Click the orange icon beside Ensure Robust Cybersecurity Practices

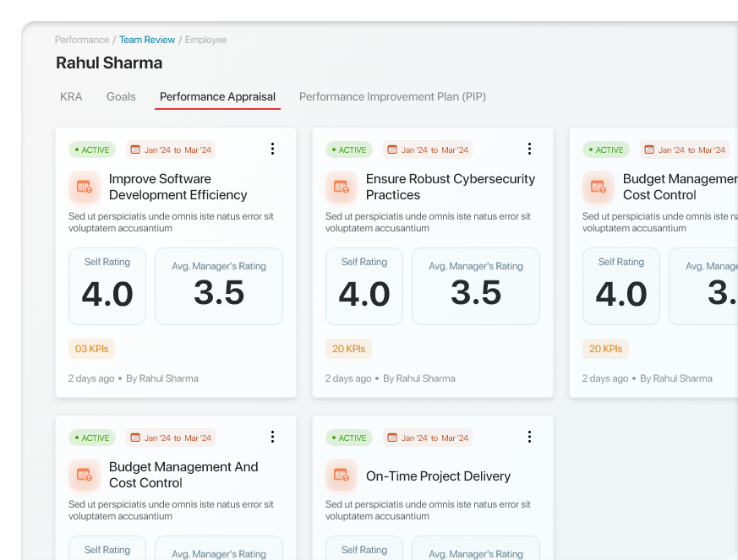point(342,187)
